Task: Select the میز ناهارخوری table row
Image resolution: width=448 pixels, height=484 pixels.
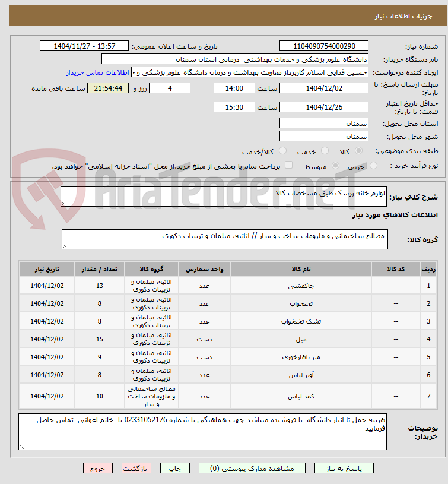Action: tap(228, 357)
